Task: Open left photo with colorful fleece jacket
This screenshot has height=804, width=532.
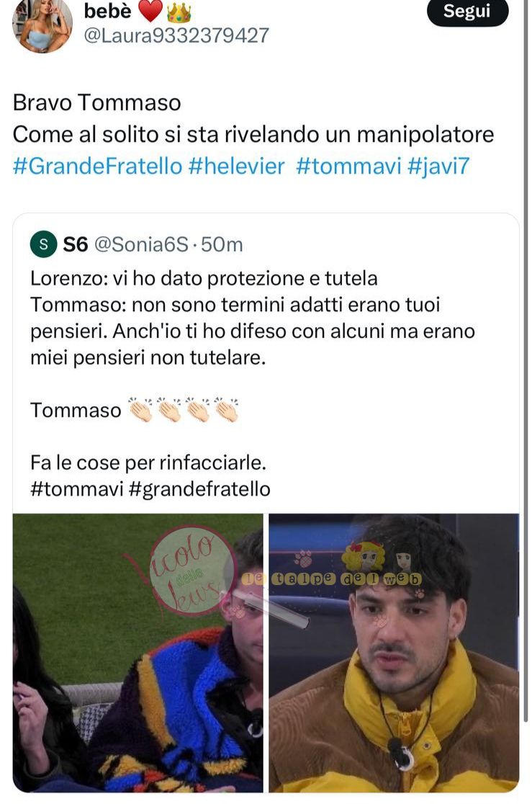Action: [x=138, y=653]
